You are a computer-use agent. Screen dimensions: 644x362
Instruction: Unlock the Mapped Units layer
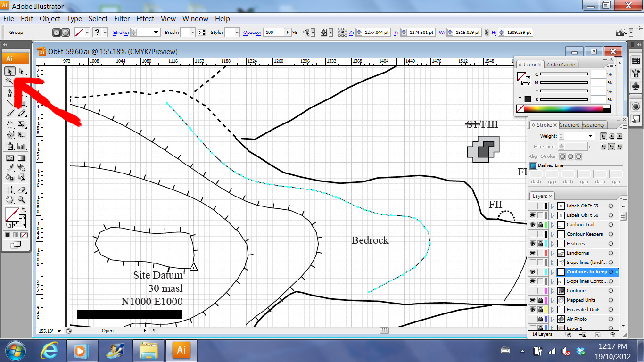click(541, 300)
